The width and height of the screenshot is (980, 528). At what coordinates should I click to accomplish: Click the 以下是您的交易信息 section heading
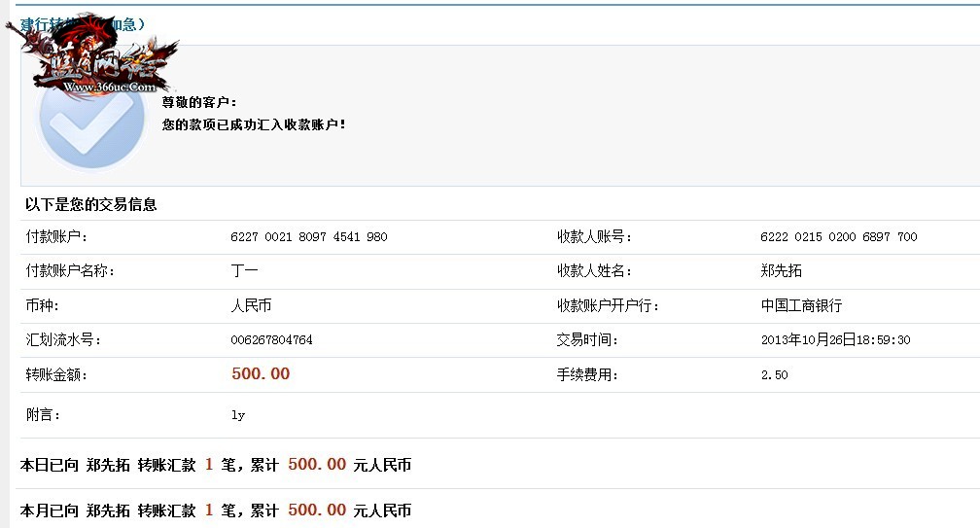(x=91, y=204)
